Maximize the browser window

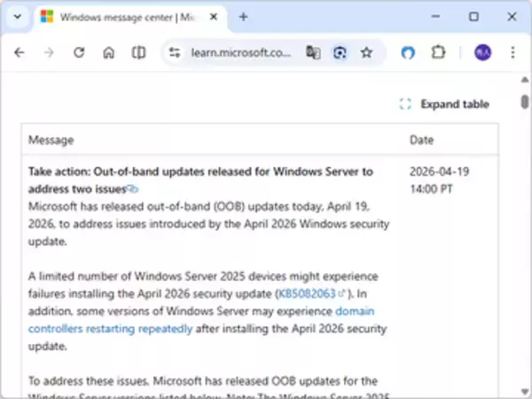point(473,16)
